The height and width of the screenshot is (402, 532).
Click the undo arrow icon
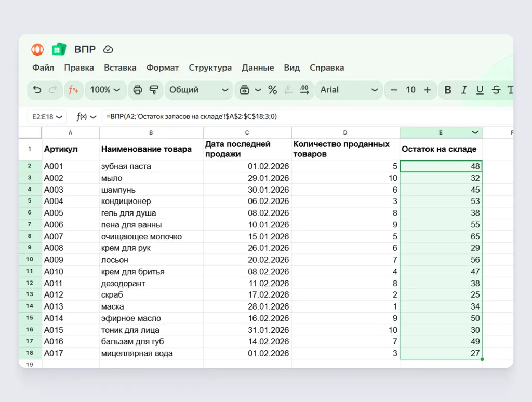pyautogui.click(x=37, y=90)
